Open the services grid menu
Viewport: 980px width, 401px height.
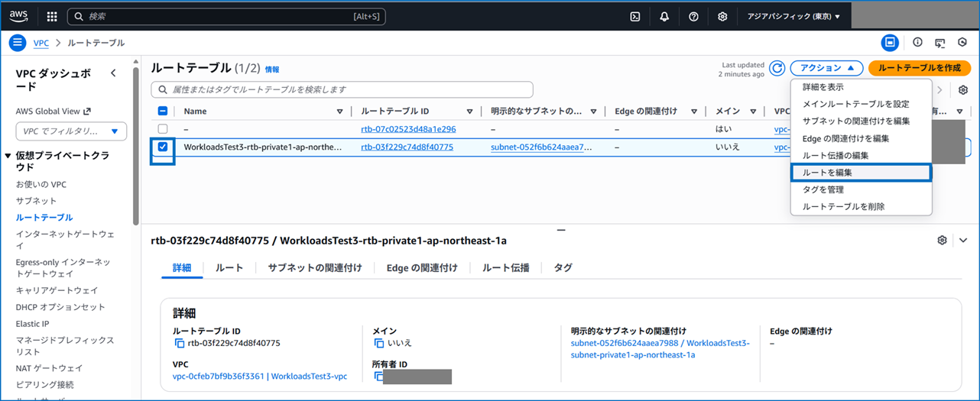click(52, 16)
